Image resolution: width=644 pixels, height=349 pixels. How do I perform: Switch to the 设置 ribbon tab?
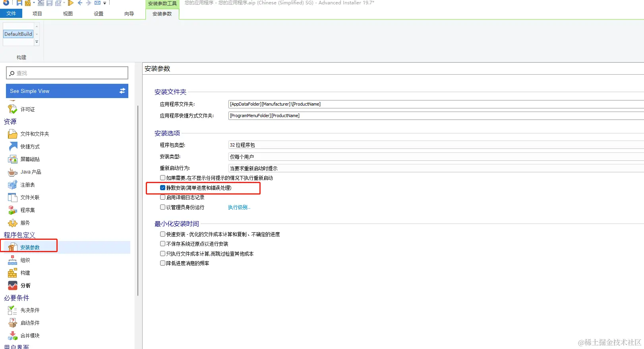99,13
